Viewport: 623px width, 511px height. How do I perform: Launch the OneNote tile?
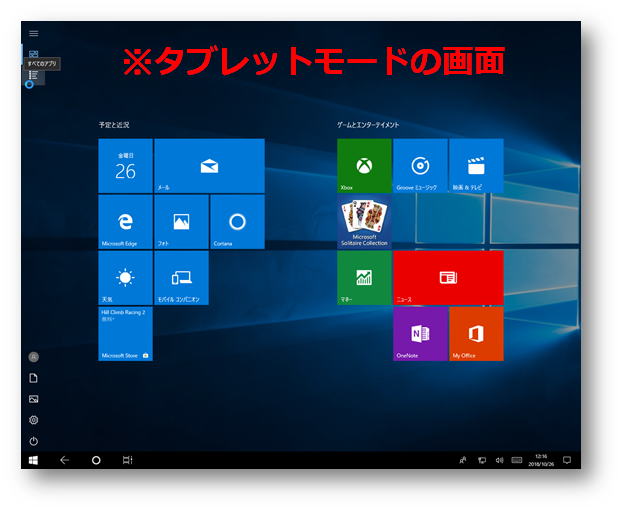click(420, 334)
